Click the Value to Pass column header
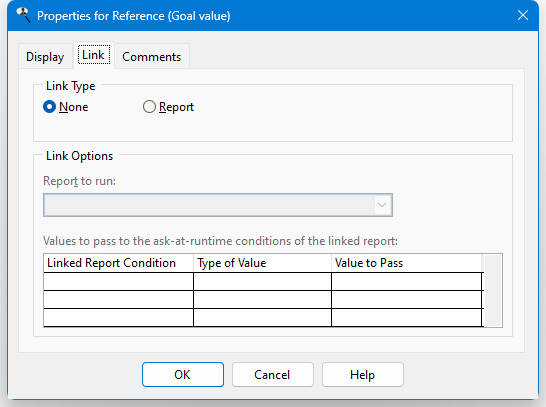The width and height of the screenshot is (546, 407). (x=406, y=263)
